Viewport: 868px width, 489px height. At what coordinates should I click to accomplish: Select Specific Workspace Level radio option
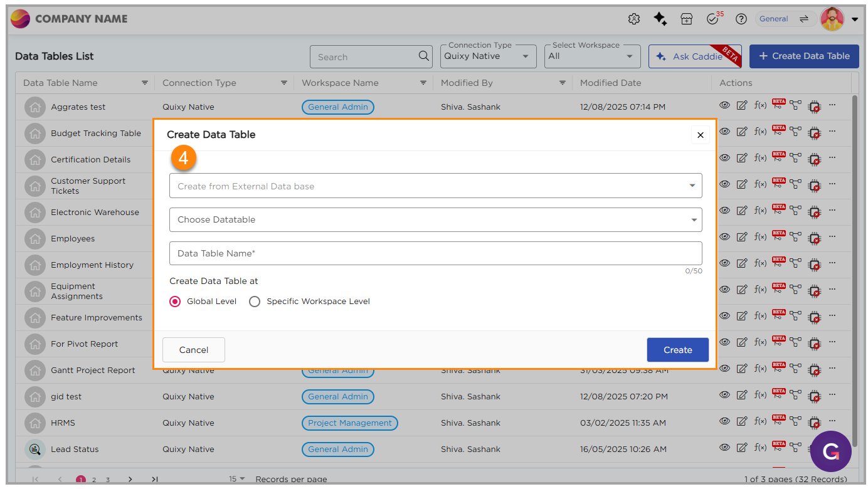(x=255, y=302)
